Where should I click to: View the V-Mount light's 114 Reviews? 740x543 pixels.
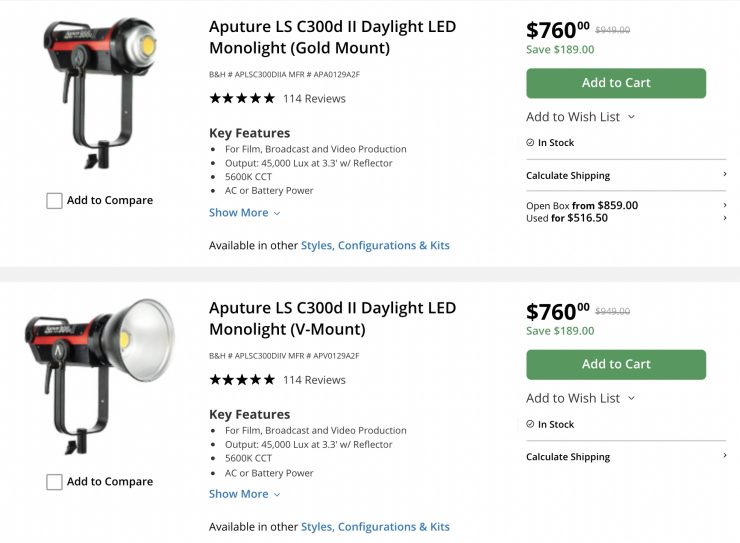tap(314, 380)
